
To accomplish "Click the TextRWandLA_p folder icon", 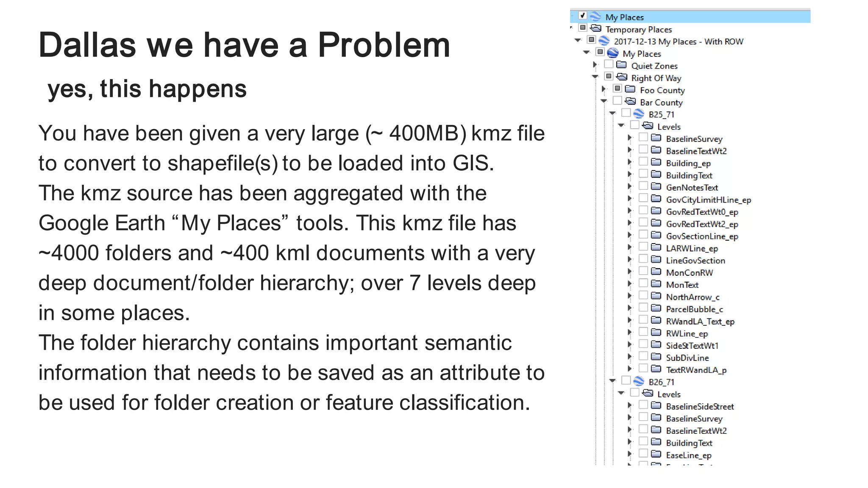I will point(656,369).
